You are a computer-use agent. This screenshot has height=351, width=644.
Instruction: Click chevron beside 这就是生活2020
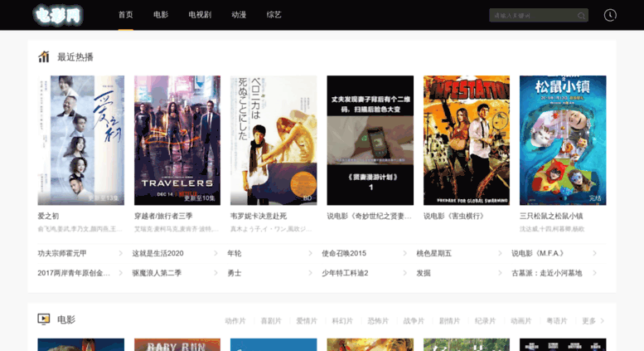point(215,253)
